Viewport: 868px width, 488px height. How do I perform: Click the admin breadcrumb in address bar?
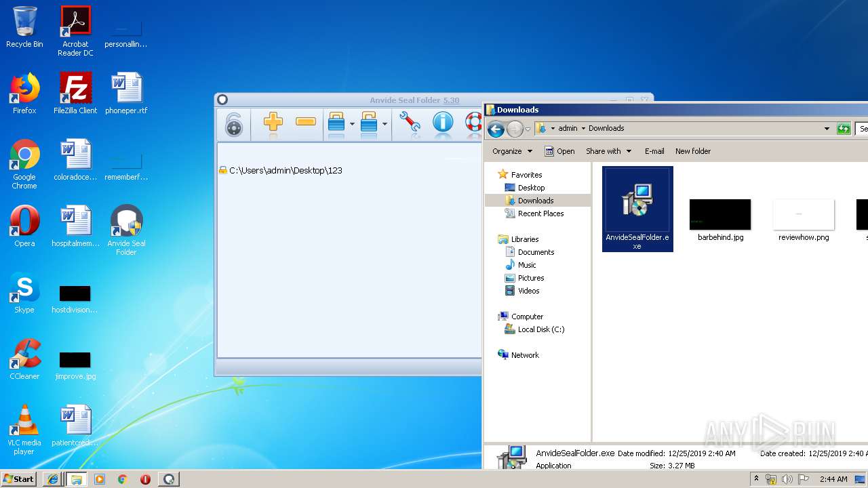(568, 128)
